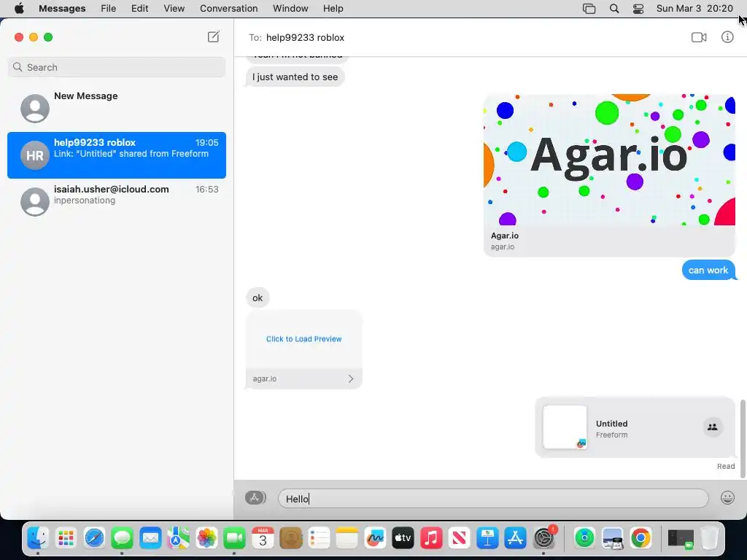This screenshot has width=747, height=560.
Task: Select the isaiah.usher@icloud.com conversation
Action: [x=117, y=201]
